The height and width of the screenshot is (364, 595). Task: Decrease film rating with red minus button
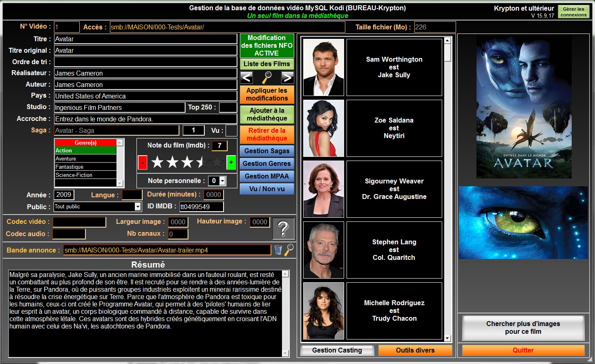143,163
